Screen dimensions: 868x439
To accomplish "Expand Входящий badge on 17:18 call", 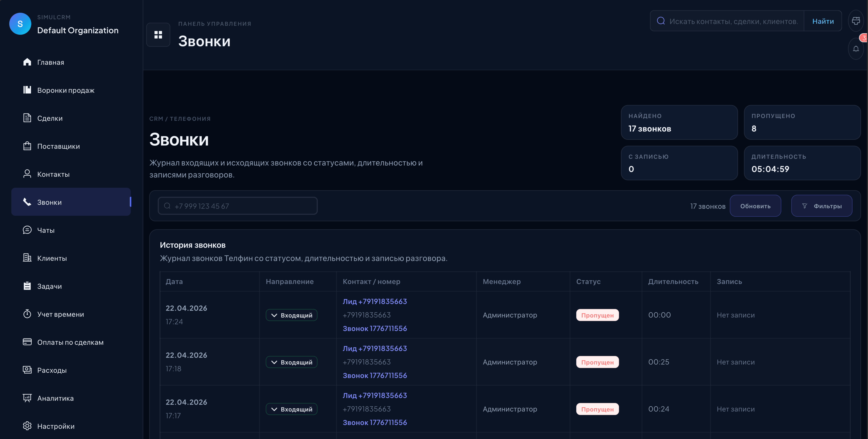I will 291,362.
